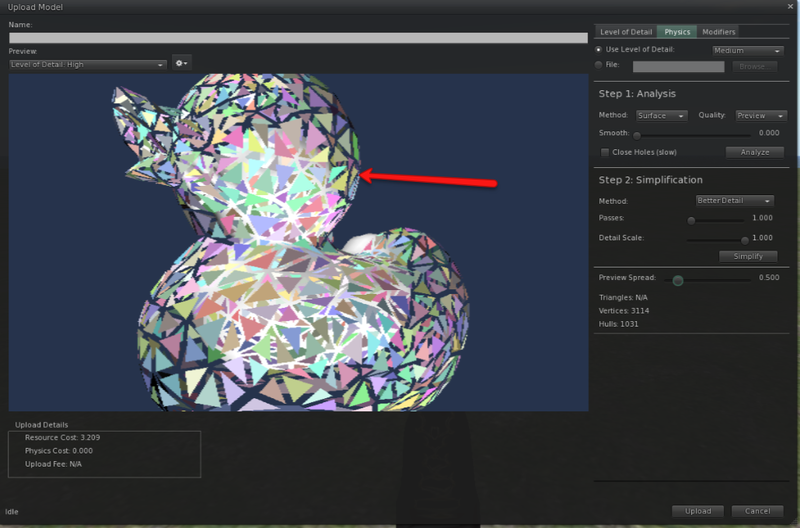Click the model Name input field

point(298,38)
